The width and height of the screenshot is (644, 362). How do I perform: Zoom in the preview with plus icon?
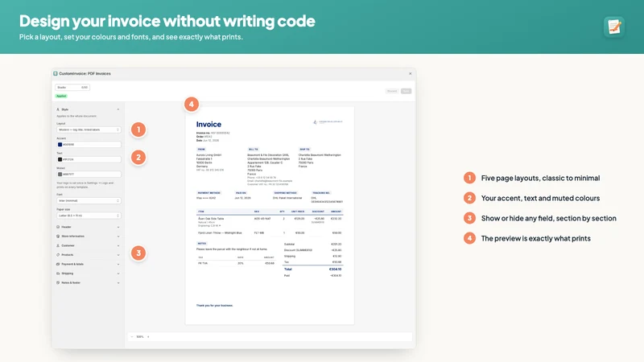click(x=148, y=336)
